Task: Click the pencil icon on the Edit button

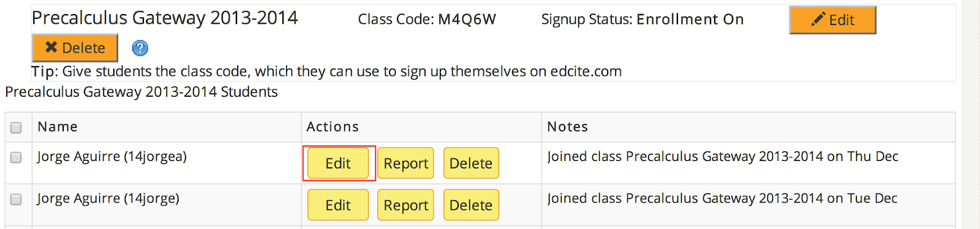Action: (818, 20)
